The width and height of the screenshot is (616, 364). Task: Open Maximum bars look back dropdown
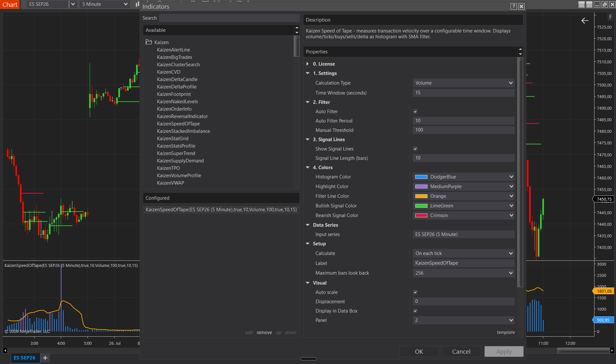[x=464, y=273]
